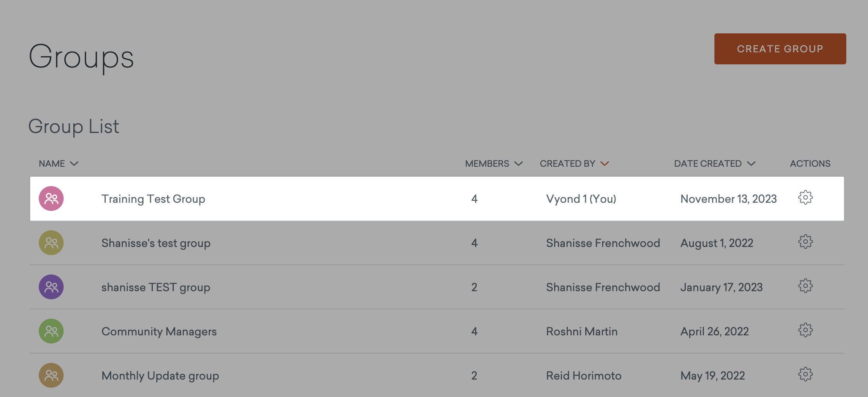Toggle Created By sort order
This screenshot has height=397, width=868.
click(574, 164)
